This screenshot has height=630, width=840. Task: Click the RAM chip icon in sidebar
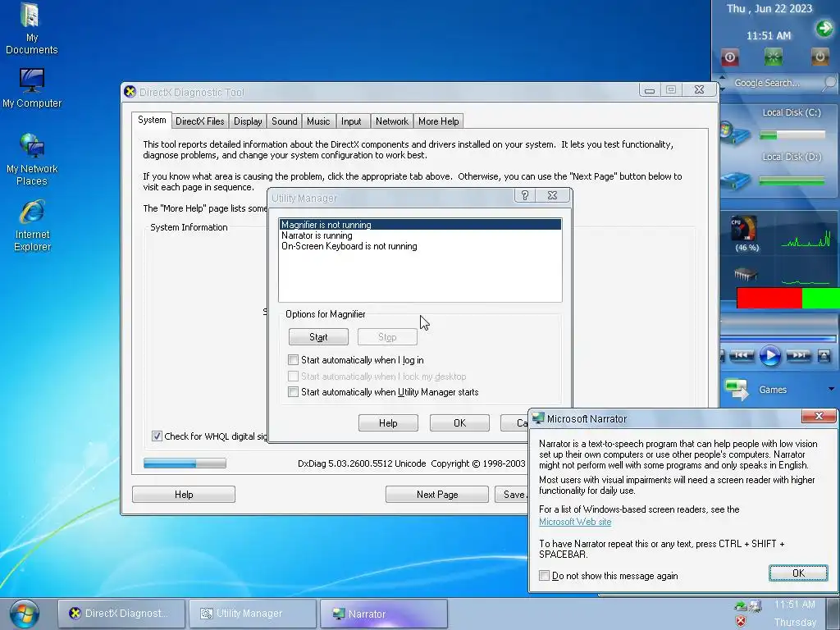click(x=745, y=274)
